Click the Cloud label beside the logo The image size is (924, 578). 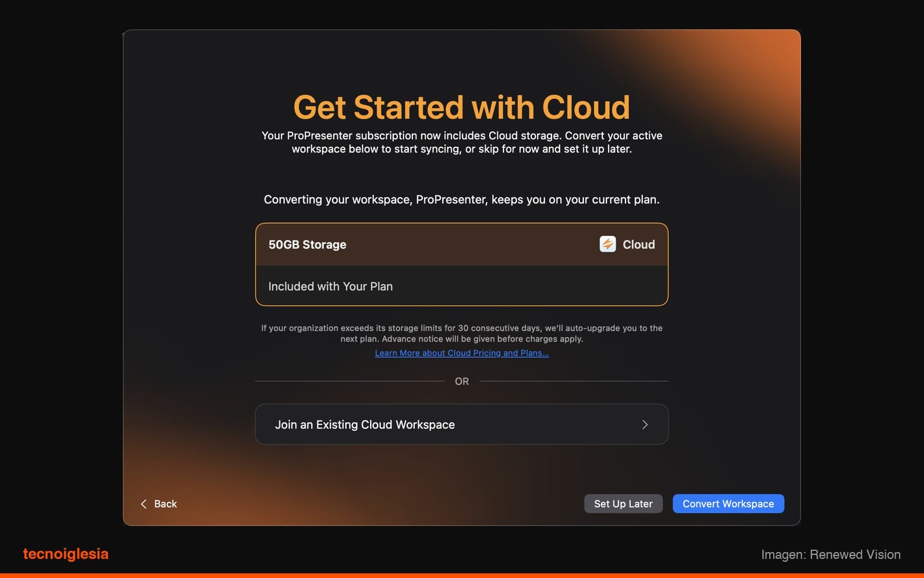coord(639,244)
